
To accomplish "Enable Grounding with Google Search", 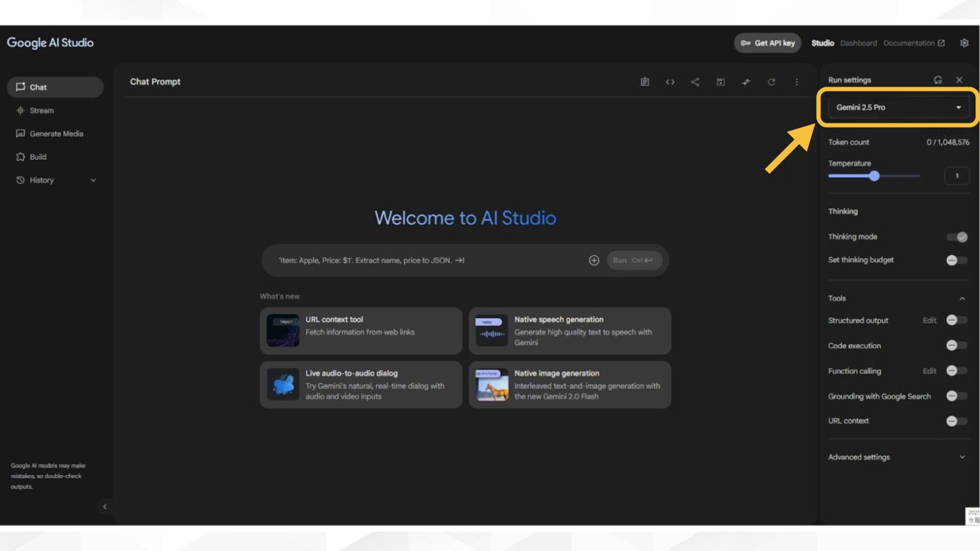I will [957, 396].
